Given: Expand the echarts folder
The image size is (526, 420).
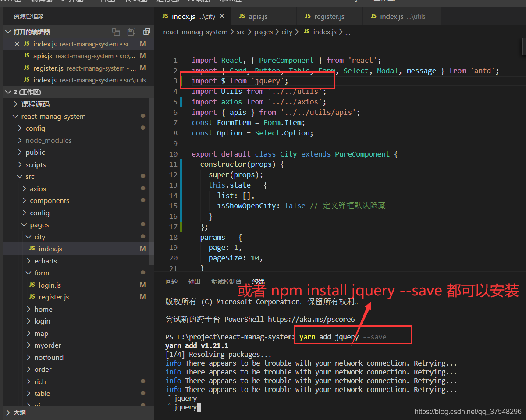Looking at the screenshot, I should point(29,261).
